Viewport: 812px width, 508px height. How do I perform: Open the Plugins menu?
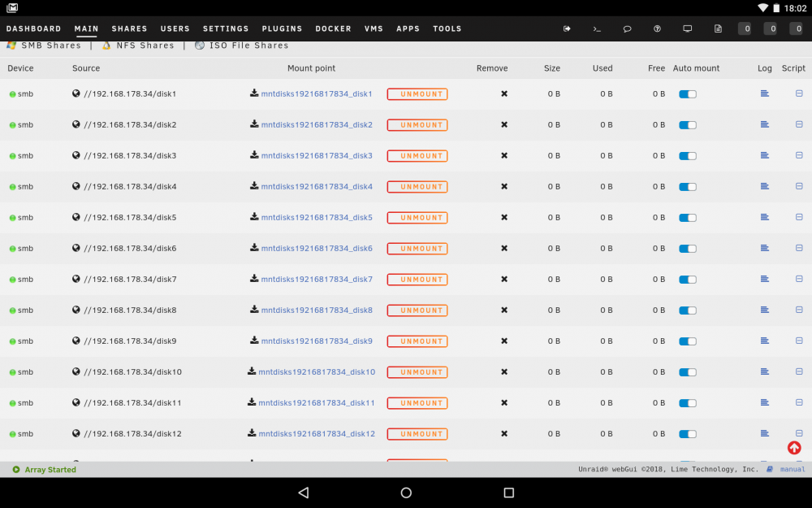point(283,28)
